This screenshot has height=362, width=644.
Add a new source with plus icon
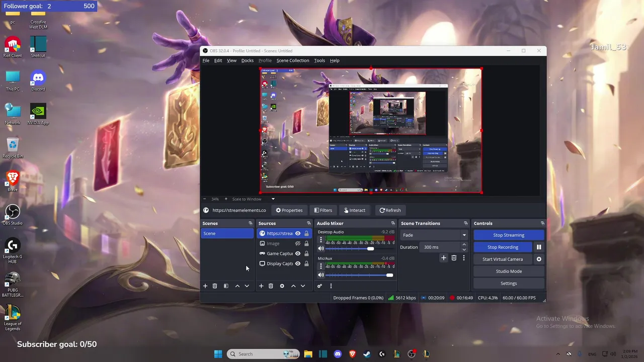(x=261, y=286)
